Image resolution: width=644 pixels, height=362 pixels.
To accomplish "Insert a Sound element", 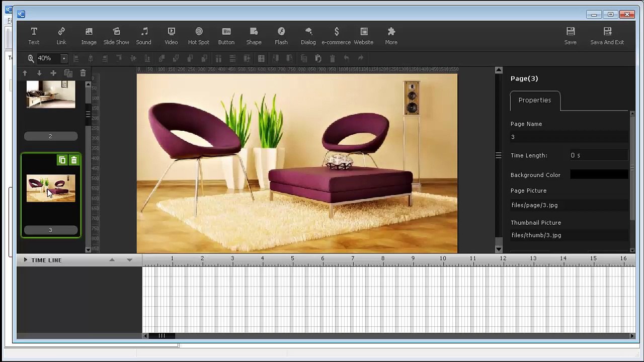I will [144, 36].
